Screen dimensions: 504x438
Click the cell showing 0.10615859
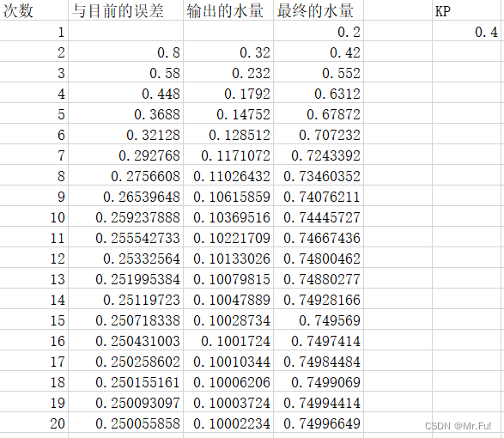[x=228, y=196]
